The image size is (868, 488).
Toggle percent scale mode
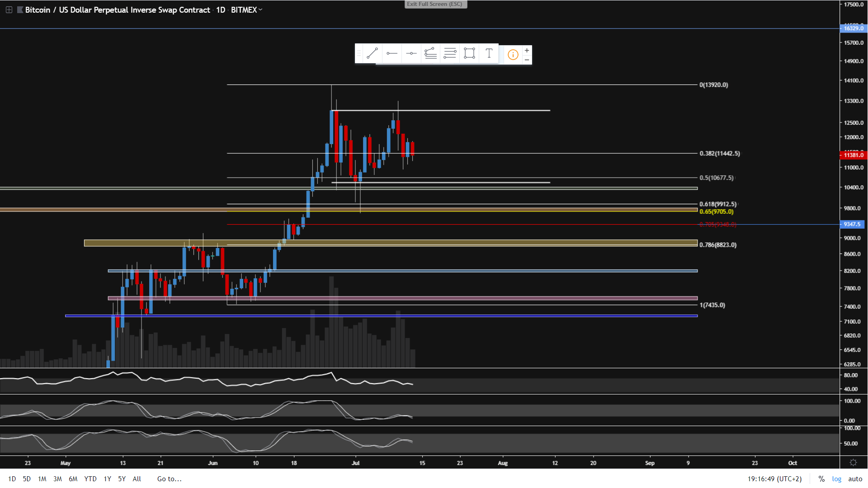[821, 479]
